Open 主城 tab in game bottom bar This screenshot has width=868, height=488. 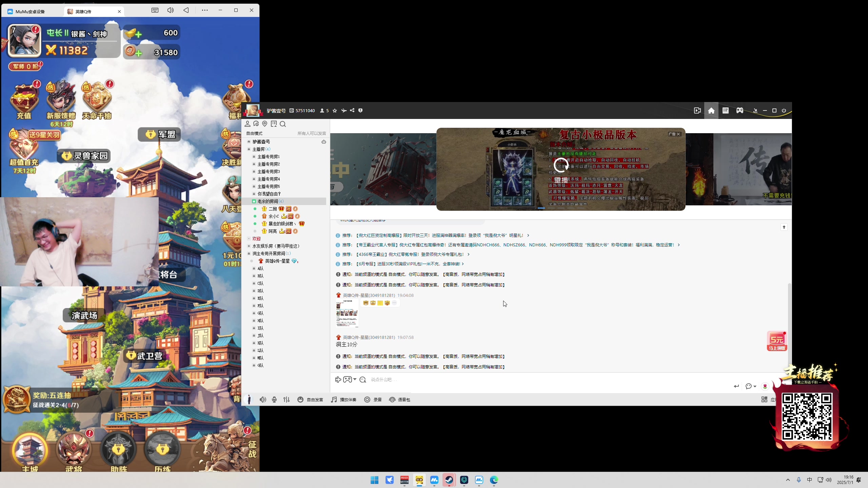pyautogui.click(x=30, y=452)
